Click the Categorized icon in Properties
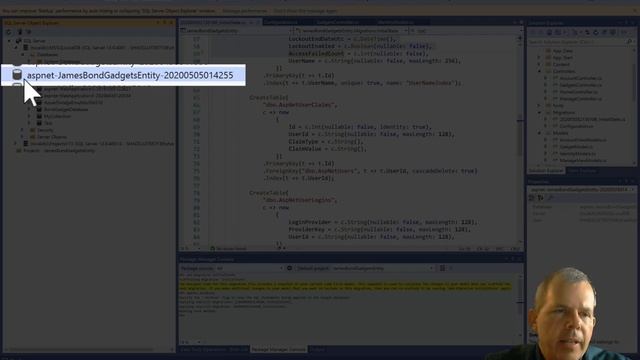The image size is (640, 360). coord(532,198)
